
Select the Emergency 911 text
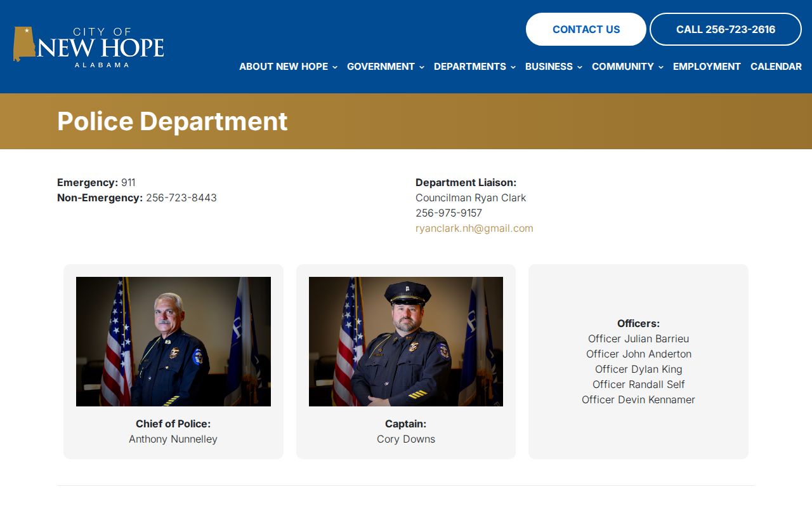pyautogui.click(x=96, y=183)
